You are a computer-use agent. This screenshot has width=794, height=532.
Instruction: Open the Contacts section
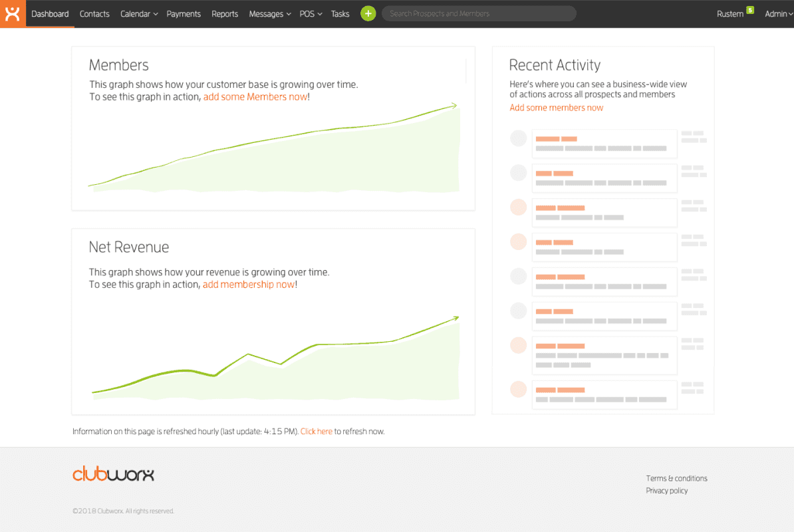click(x=94, y=13)
